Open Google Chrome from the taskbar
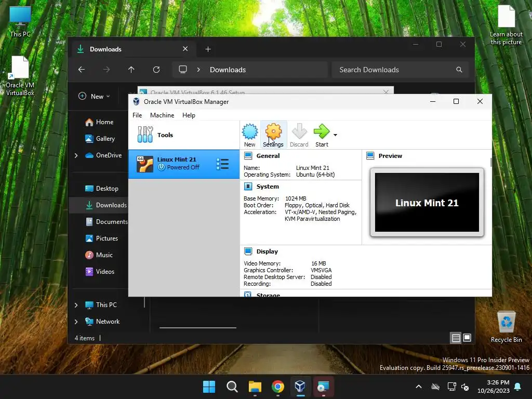Screen dimensions: 532x399 coord(277,387)
